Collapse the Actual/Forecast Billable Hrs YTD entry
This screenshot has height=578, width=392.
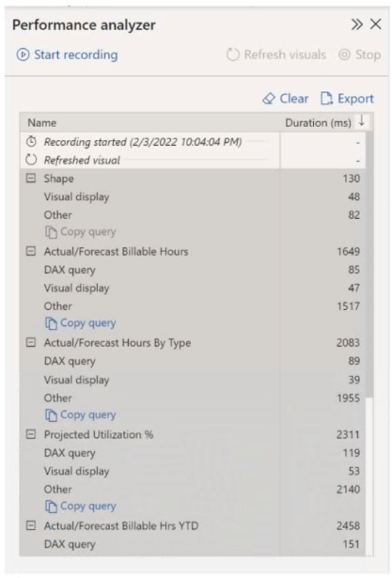[x=31, y=526]
